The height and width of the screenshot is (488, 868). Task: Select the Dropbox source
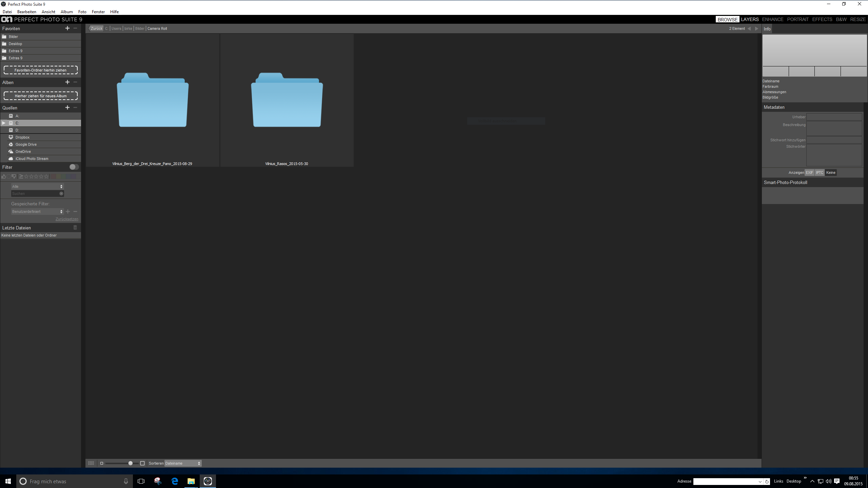tap(22, 137)
